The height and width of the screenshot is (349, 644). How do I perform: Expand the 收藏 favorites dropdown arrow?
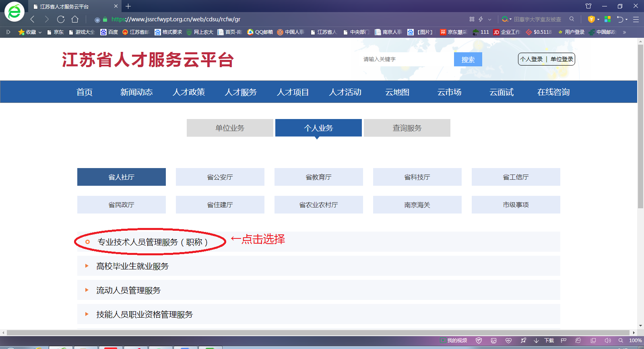pyautogui.click(x=40, y=33)
